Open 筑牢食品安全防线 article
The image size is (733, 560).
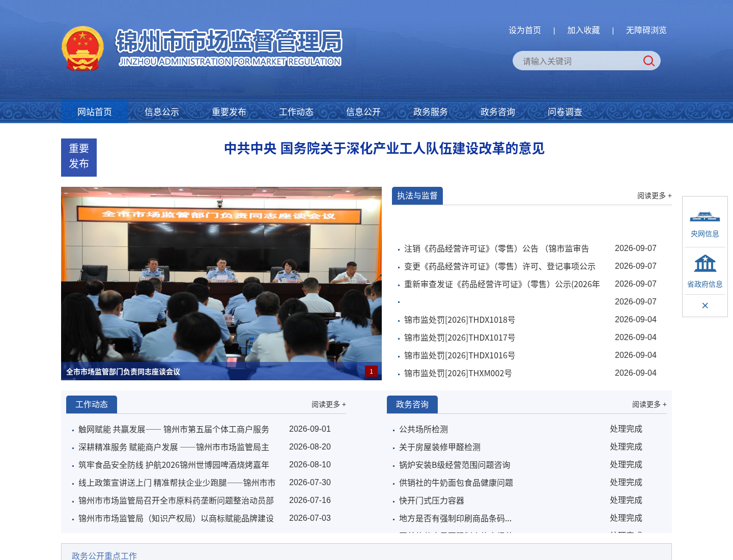tap(174, 465)
